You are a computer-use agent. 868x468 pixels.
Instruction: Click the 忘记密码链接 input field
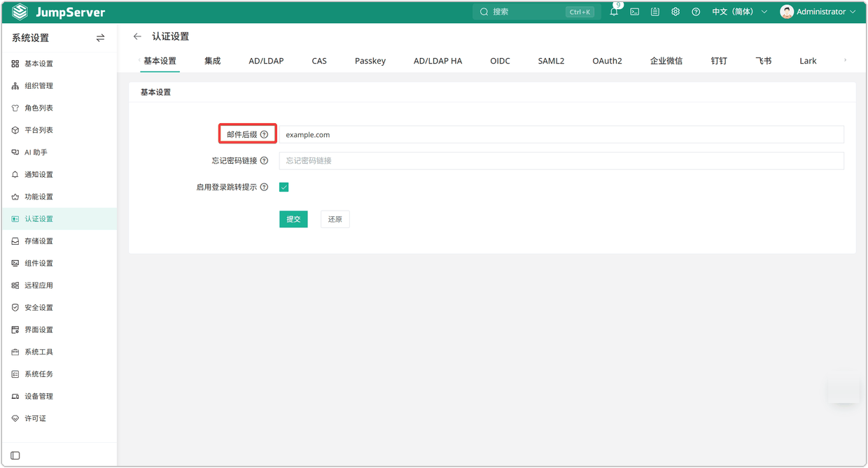click(561, 161)
